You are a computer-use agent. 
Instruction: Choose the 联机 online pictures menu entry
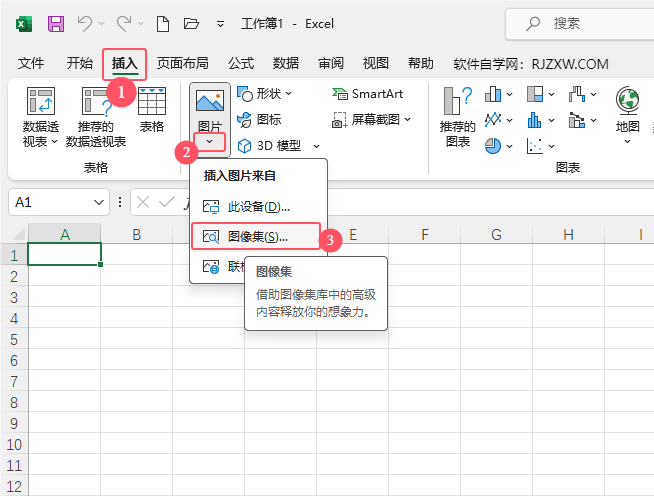pos(218,267)
